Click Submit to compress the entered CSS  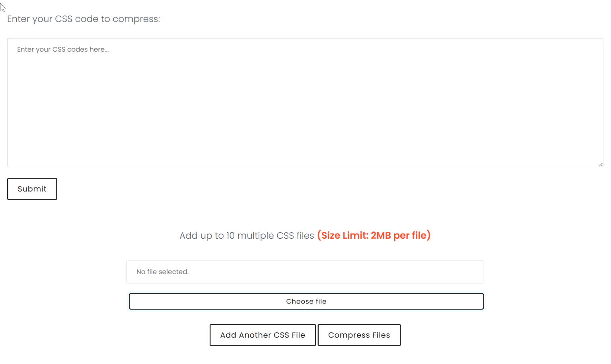coord(32,189)
